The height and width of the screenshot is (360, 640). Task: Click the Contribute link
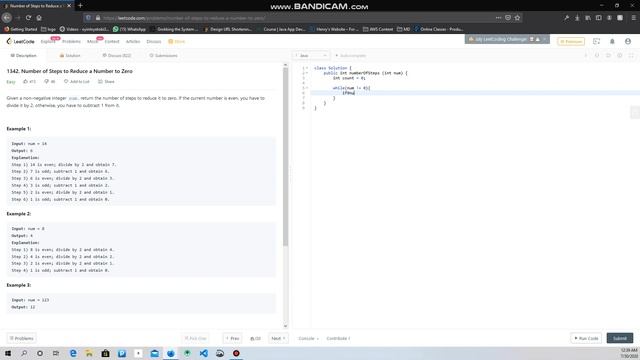click(x=338, y=338)
